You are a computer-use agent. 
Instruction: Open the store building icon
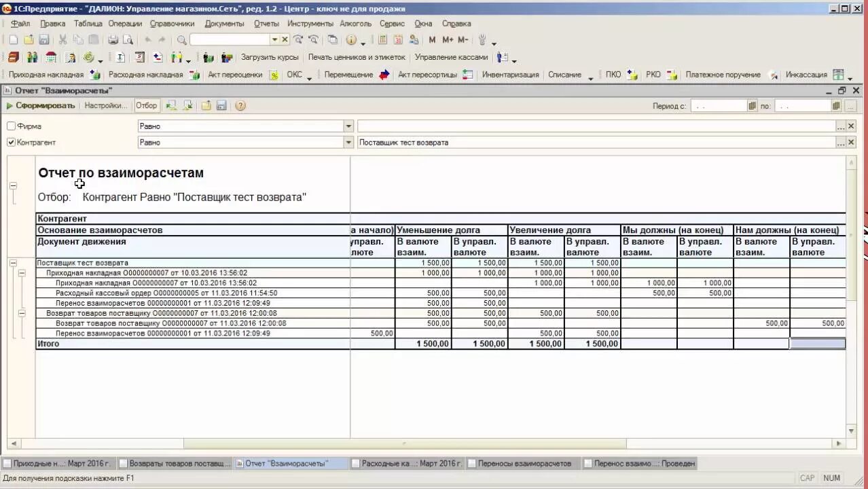(51, 57)
